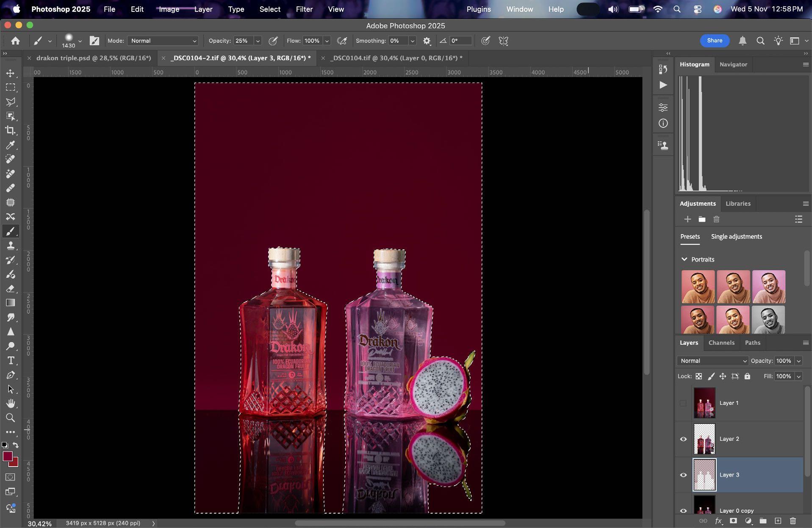Toggle pressure for opacity
This screenshot has width=812, height=528.
(x=273, y=41)
